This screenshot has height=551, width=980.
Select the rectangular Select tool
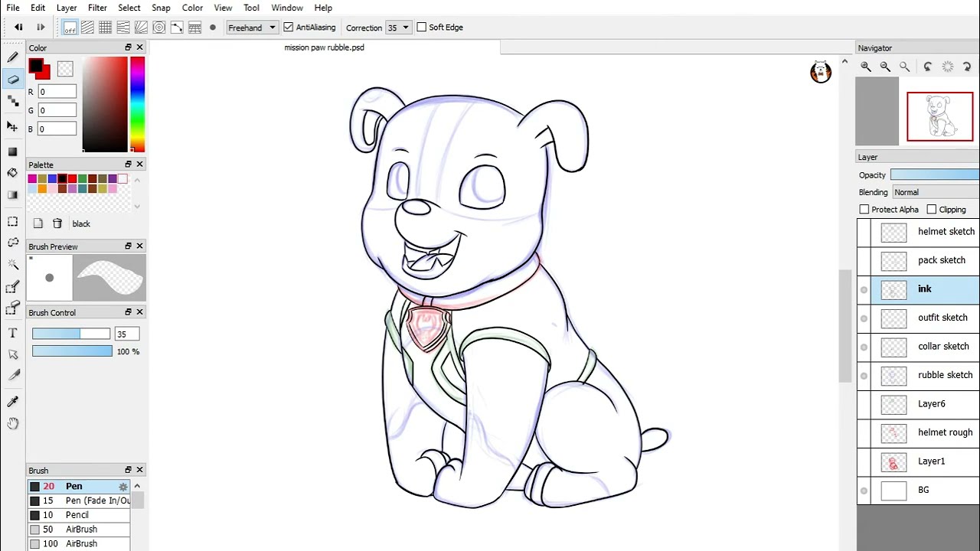(x=12, y=221)
